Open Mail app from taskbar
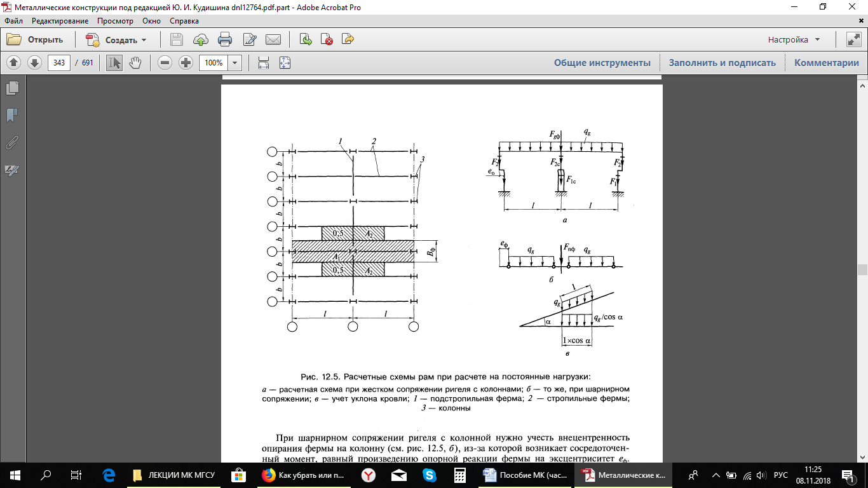 pyautogui.click(x=399, y=475)
